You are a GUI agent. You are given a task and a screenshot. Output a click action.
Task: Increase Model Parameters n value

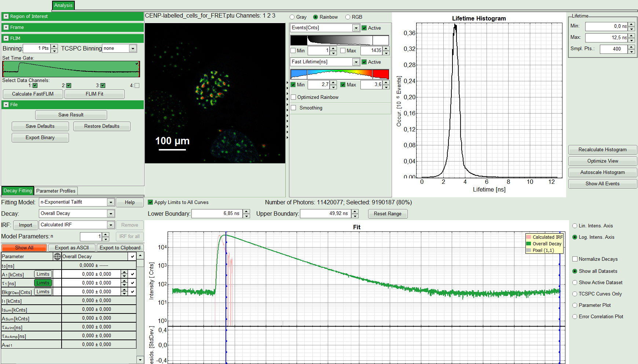click(106, 234)
